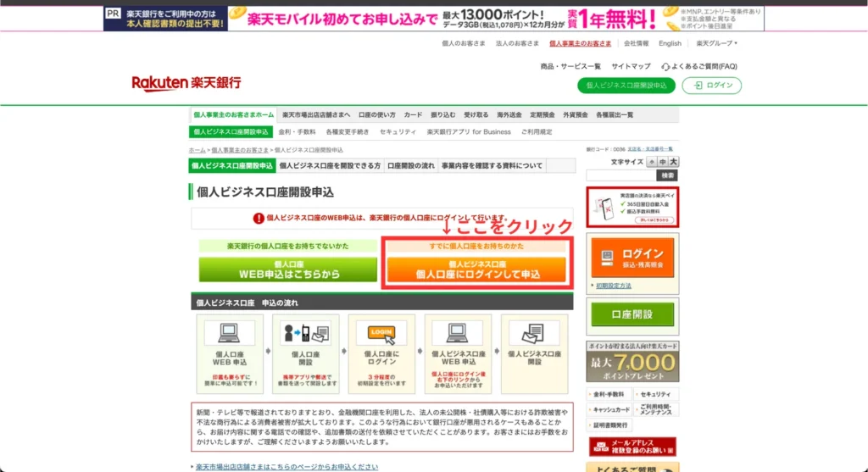Click the Rakuten 楽天銀行 logo
The image size is (868, 472).
coord(186,83)
